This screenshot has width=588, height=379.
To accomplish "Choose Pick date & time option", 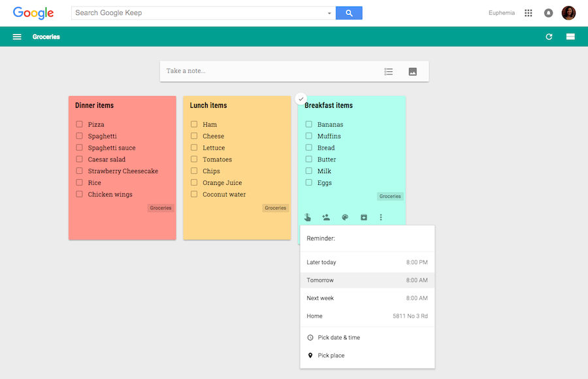I will pos(338,338).
